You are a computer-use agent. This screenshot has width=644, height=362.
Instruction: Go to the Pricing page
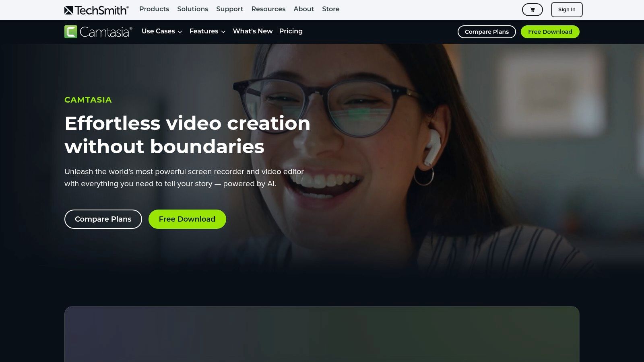(x=291, y=31)
